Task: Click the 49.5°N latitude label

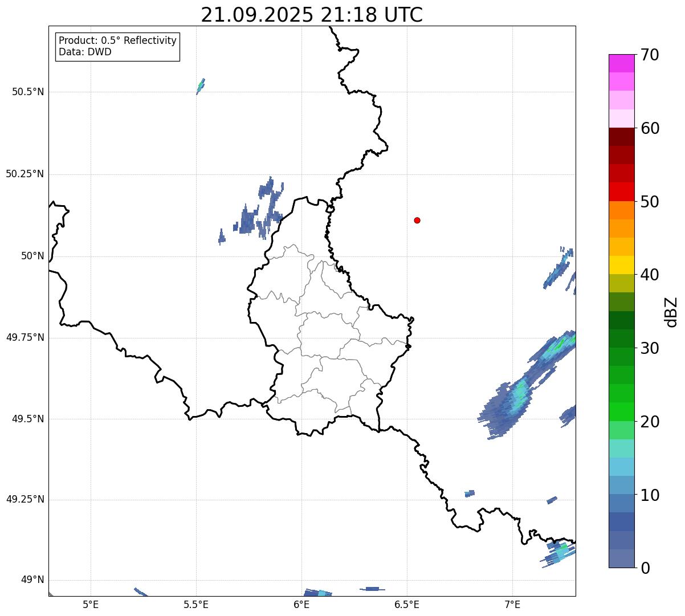Action: click(x=28, y=419)
